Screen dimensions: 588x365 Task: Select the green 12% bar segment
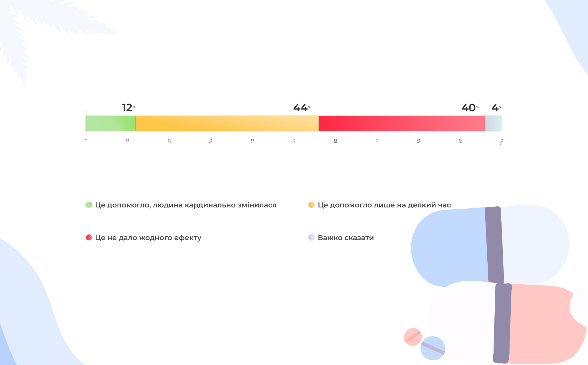(111, 123)
